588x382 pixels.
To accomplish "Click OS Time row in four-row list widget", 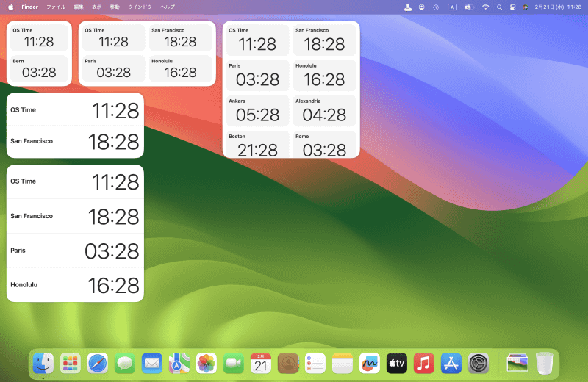I will [75, 181].
